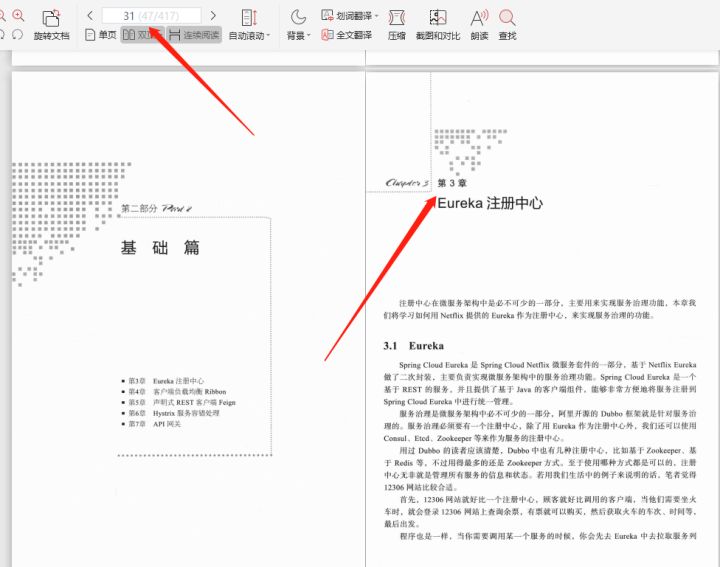Click the 自动滚动 auto scroll icon

click(x=249, y=18)
